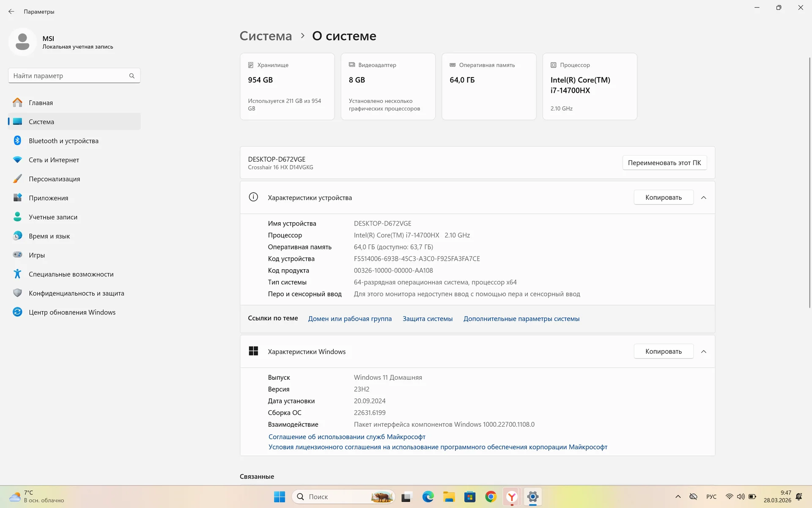812x508 pixels.
Task: Open Конфиденциальность и защита settings
Action: click(x=74, y=293)
